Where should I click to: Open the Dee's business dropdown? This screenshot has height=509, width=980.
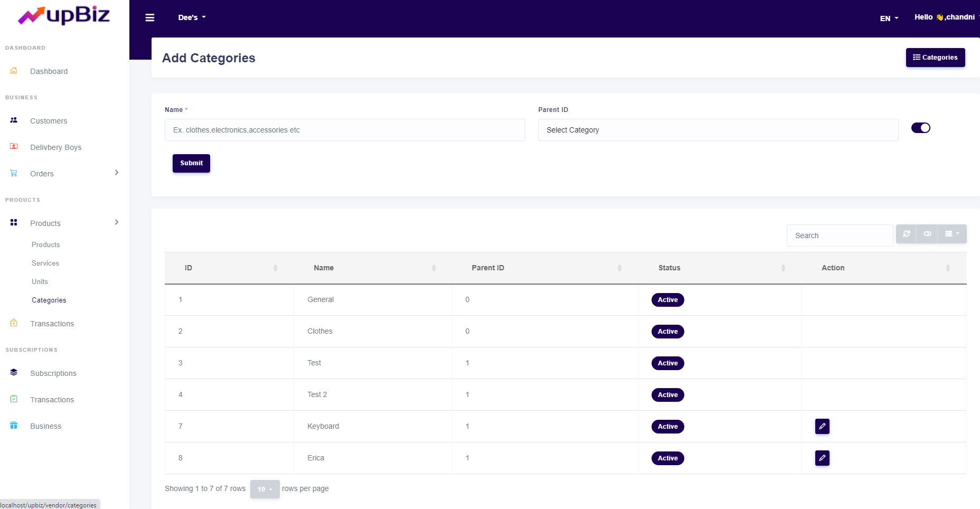(x=192, y=17)
